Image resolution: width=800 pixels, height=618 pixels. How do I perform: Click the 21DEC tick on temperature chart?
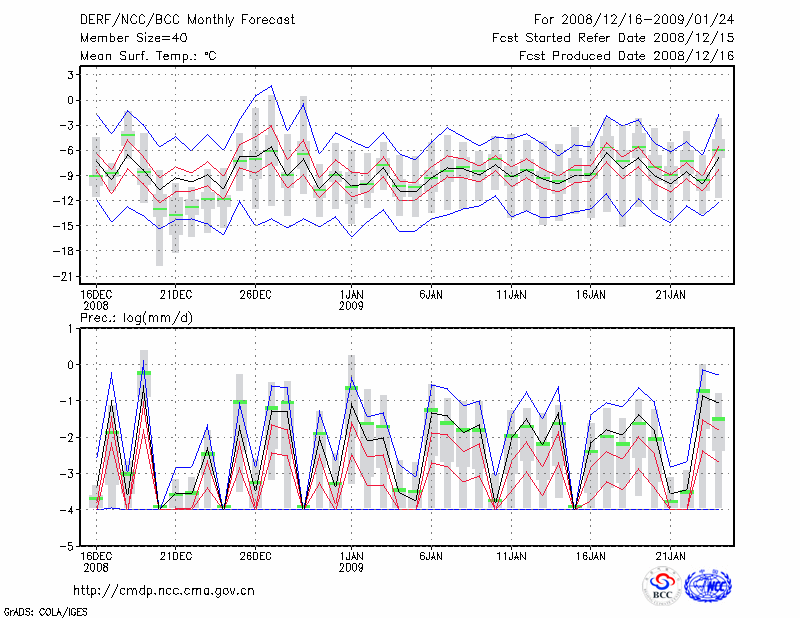[x=175, y=294]
